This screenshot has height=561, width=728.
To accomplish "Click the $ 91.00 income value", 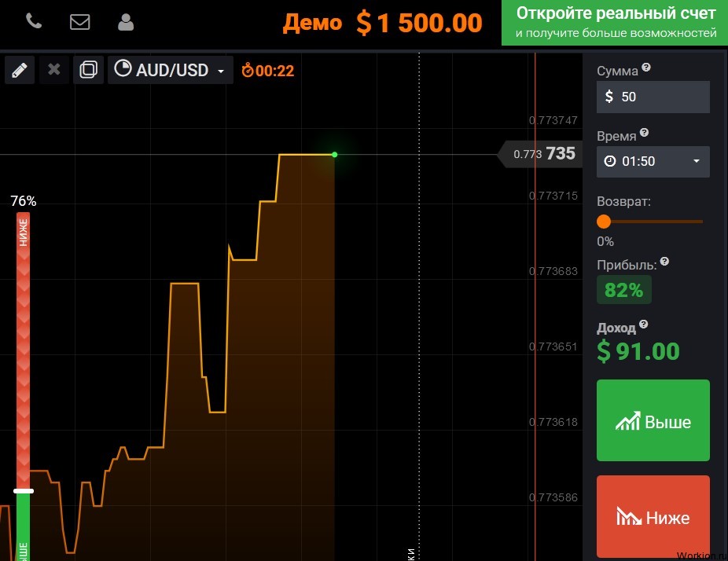I will tap(638, 350).
